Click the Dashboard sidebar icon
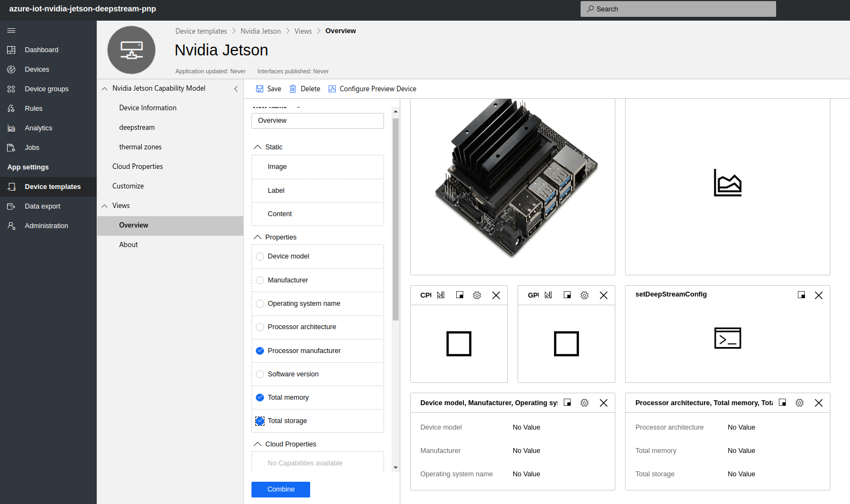 point(11,50)
